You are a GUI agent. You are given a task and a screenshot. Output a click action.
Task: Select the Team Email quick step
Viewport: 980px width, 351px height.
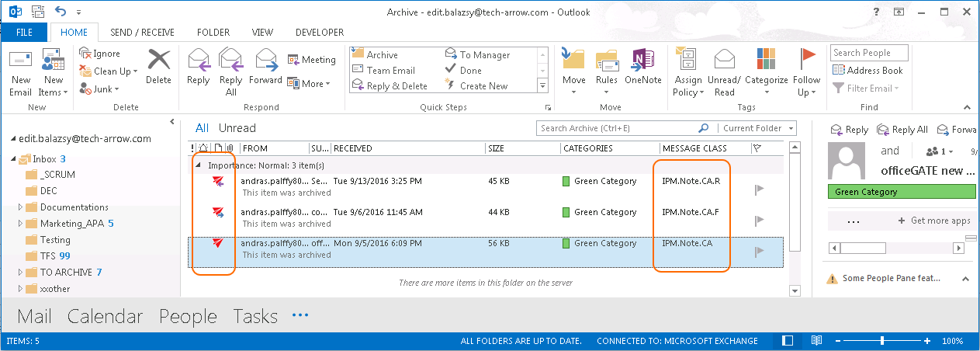(x=383, y=70)
